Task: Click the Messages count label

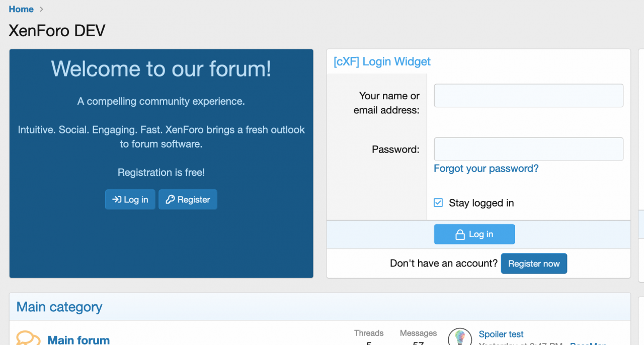Action: point(418,333)
